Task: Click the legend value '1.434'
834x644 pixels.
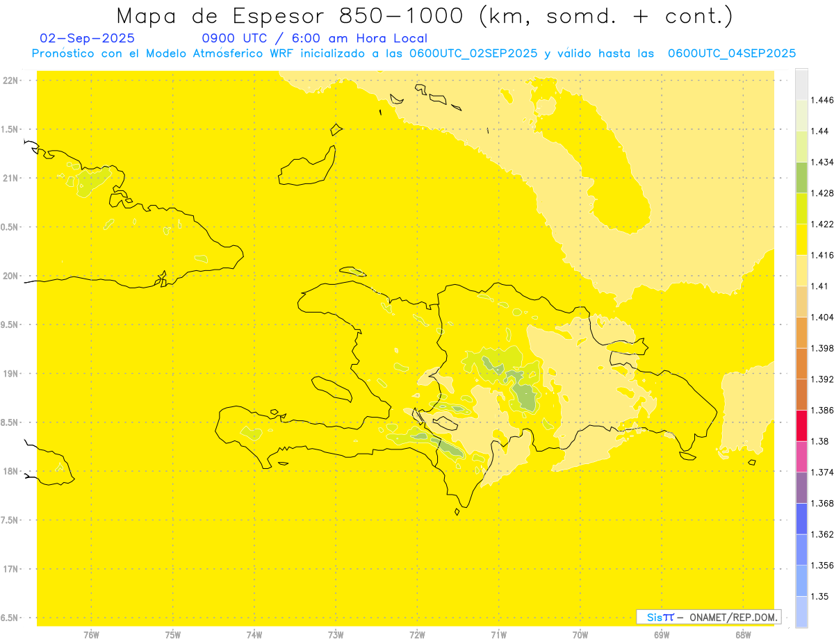Action: 822,162
